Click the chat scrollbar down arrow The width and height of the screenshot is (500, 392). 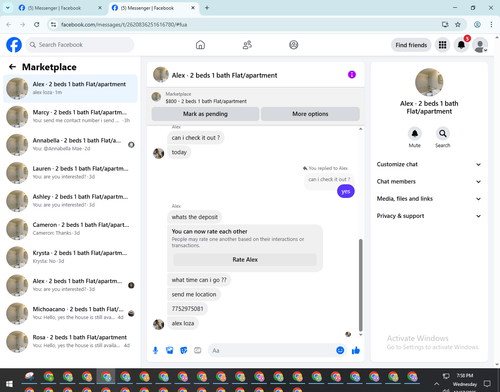(x=360, y=334)
